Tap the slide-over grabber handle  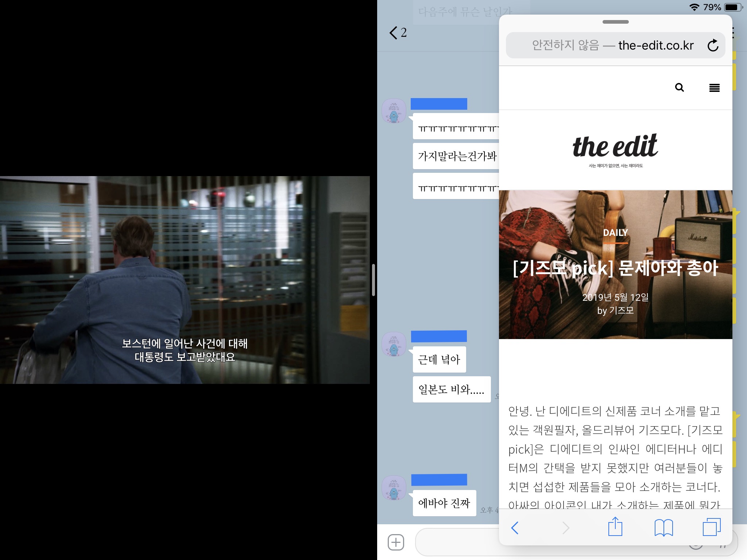(x=615, y=22)
